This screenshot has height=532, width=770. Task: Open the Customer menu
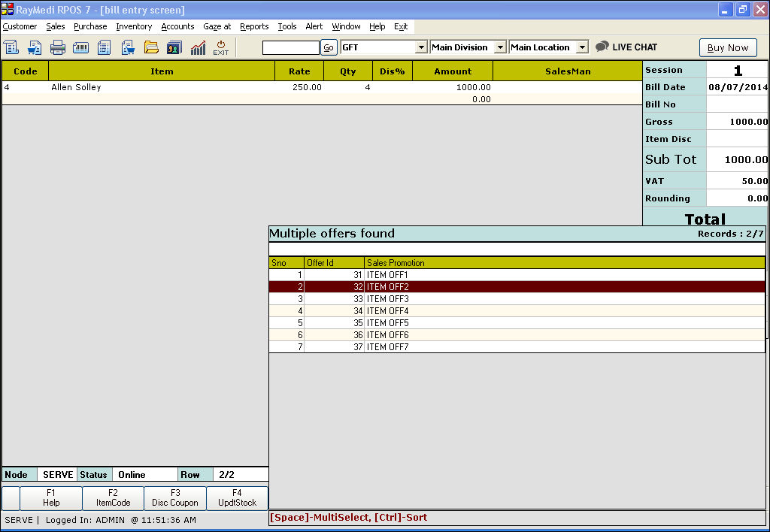pyautogui.click(x=20, y=26)
